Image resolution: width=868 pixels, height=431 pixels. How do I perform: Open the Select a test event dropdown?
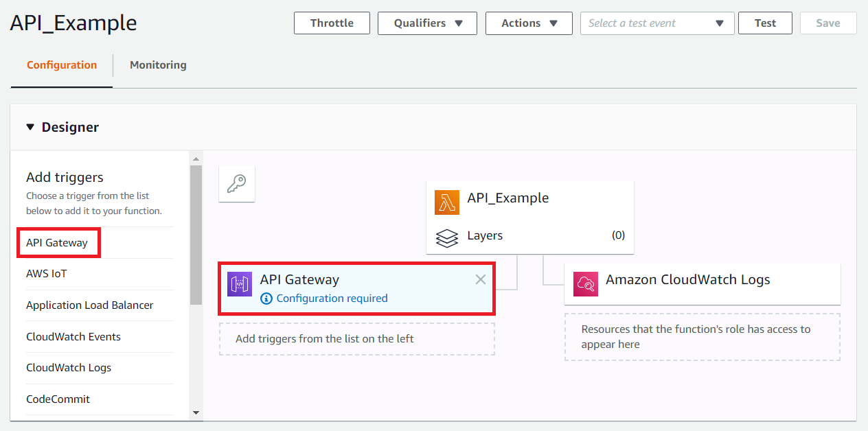pos(657,23)
